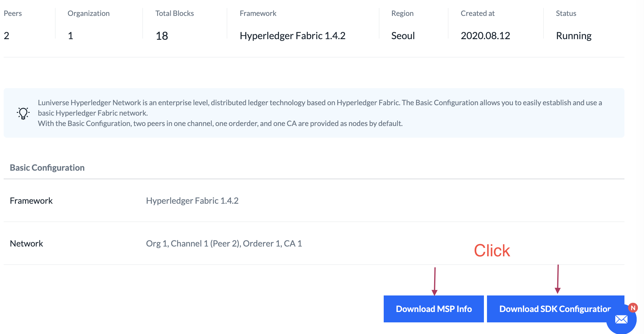This screenshot has width=644, height=334.
Task: Click the Status column label
Action: 566,13
